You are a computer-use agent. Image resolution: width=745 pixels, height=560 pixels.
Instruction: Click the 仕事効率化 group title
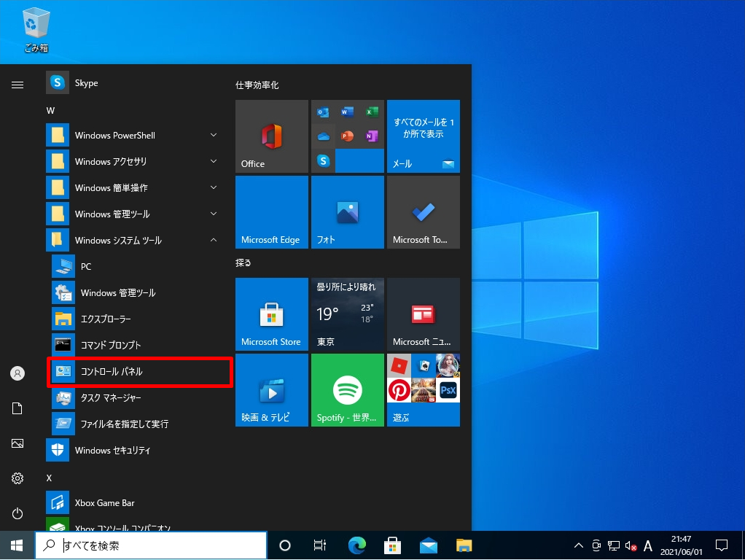coord(257,85)
